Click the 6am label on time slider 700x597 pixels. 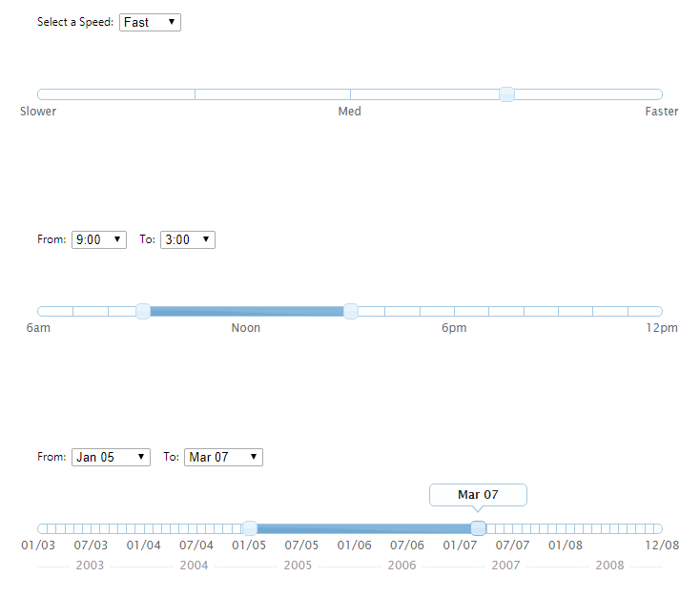coord(38,328)
